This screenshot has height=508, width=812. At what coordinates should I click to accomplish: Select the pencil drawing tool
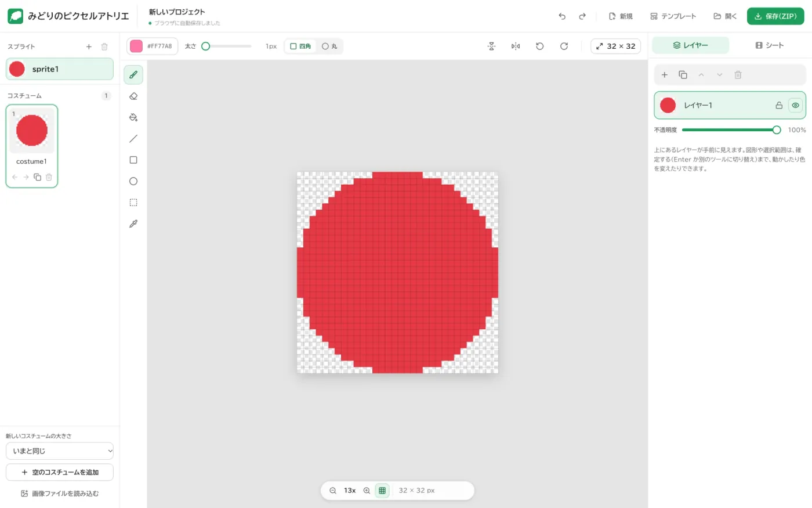pos(133,75)
